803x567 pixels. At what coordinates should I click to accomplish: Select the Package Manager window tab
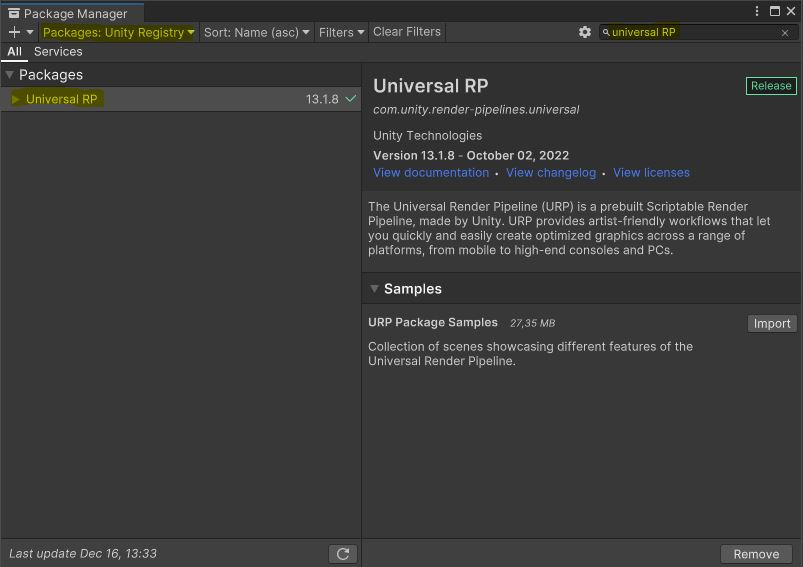tap(72, 13)
